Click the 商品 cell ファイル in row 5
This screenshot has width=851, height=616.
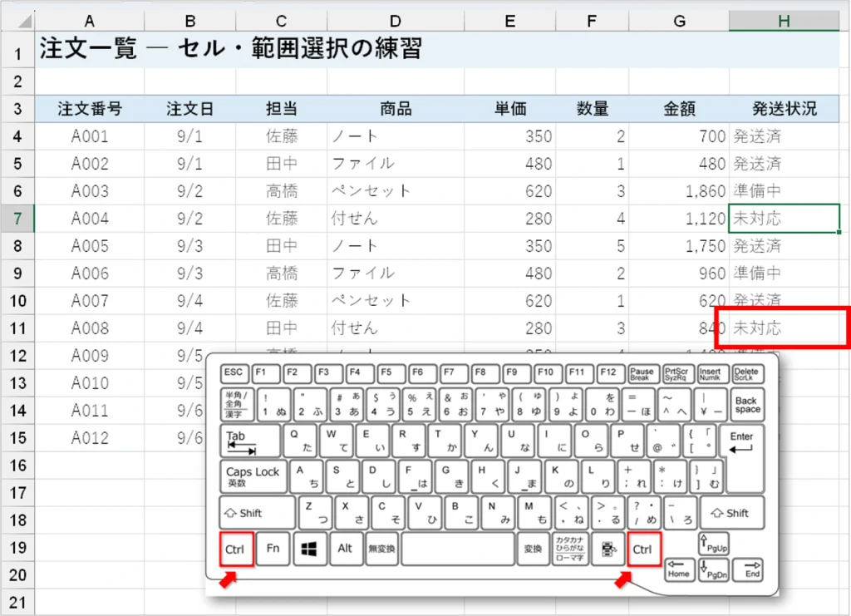tap(396, 164)
